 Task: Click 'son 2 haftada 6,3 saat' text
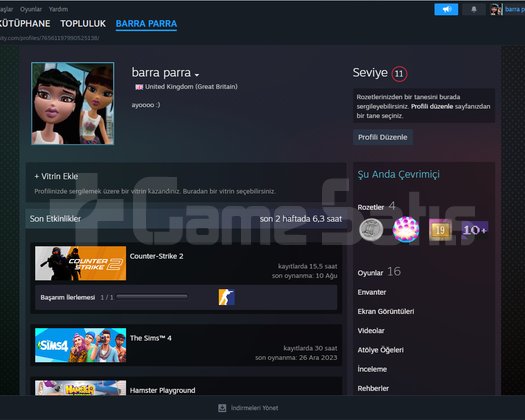pos(301,219)
